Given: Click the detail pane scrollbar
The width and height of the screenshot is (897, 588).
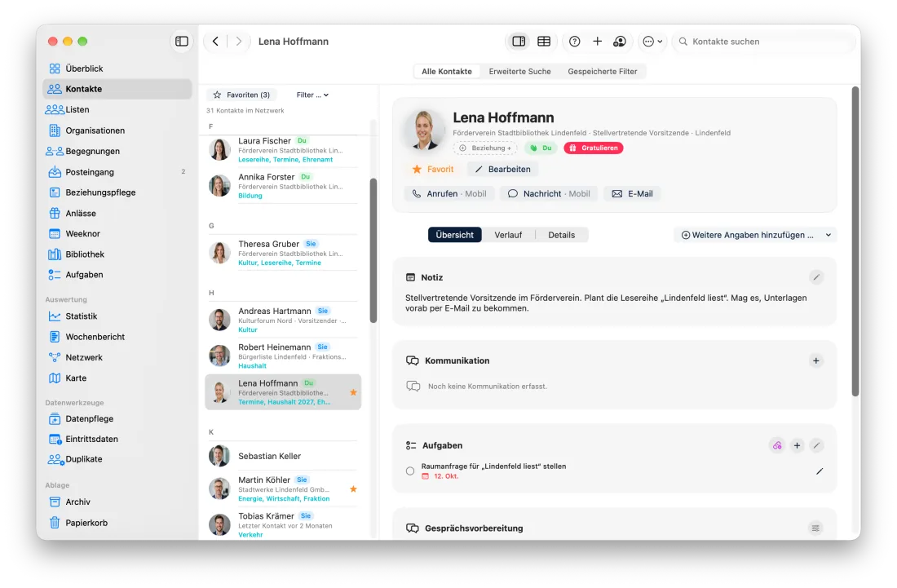Looking at the screenshot, I should click(x=855, y=241).
